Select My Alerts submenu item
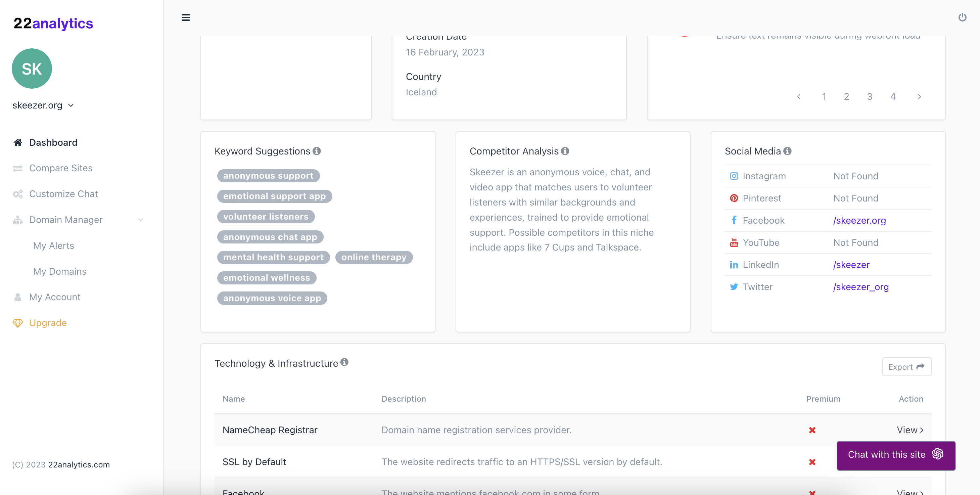Image resolution: width=980 pixels, height=495 pixels. (54, 245)
